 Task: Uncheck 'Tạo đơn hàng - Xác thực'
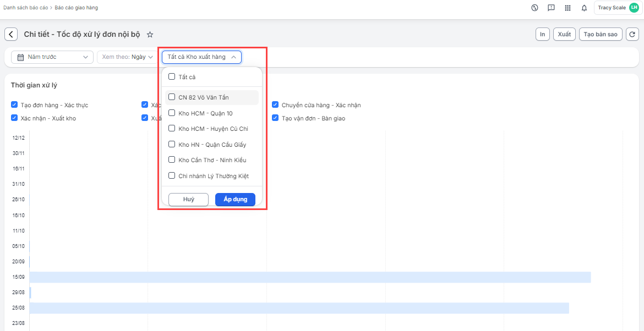[14, 105]
